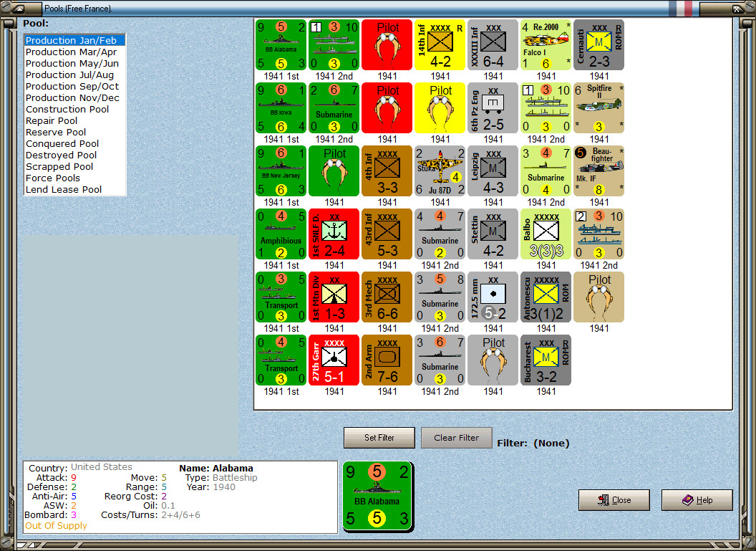756x551 pixels.
Task: Select the 1st Mtn Div counter
Action: point(334,297)
